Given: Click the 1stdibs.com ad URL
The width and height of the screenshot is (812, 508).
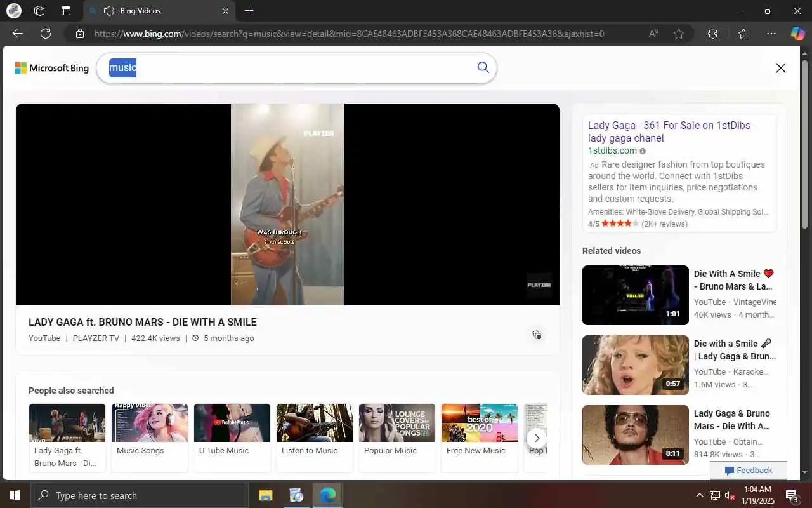Looking at the screenshot, I should (612, 150).
